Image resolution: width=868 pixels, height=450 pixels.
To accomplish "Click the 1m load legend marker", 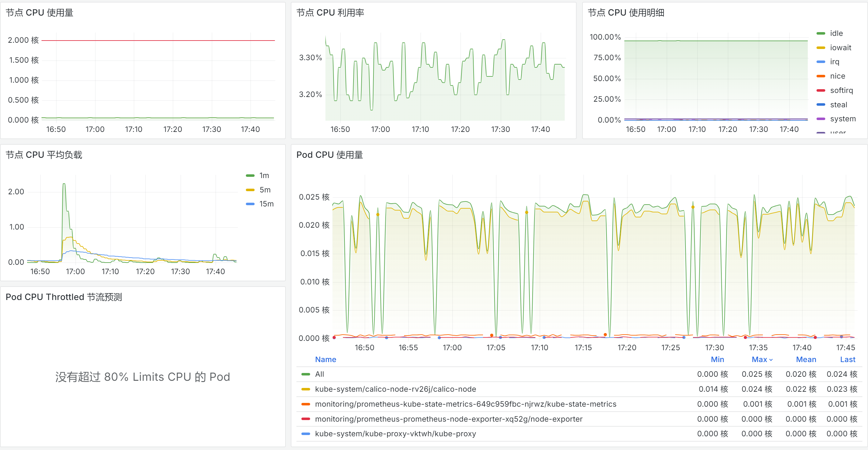I will pyautogui.click(x=250, y=176).
